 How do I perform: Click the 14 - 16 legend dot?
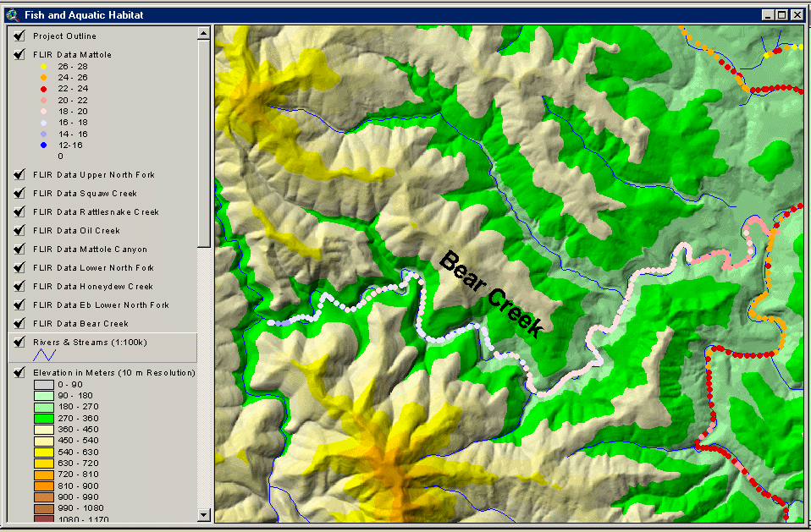pos(44,134)
